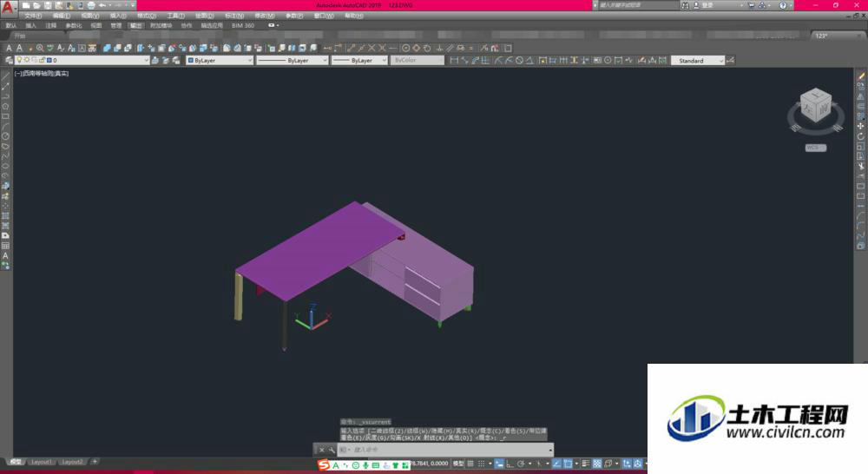
Task: Click the temporary tracking point snap icon
Action: (328, 48)
